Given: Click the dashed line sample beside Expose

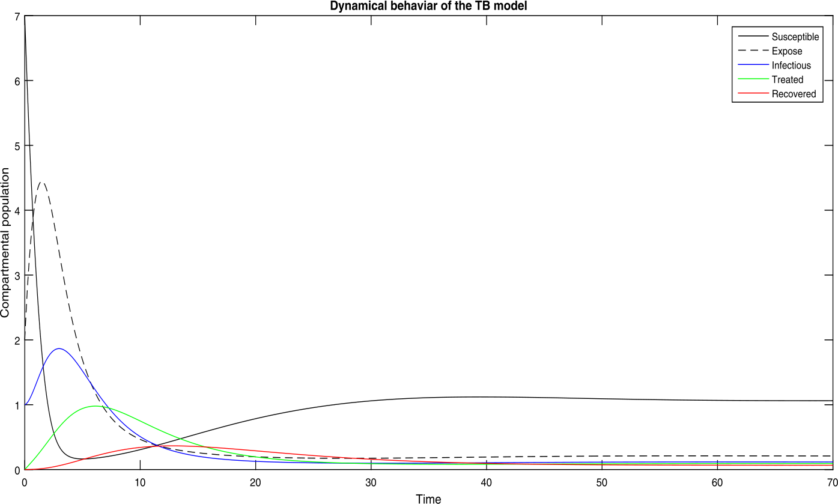Looking at the screenshot, I should pos(753,52).
